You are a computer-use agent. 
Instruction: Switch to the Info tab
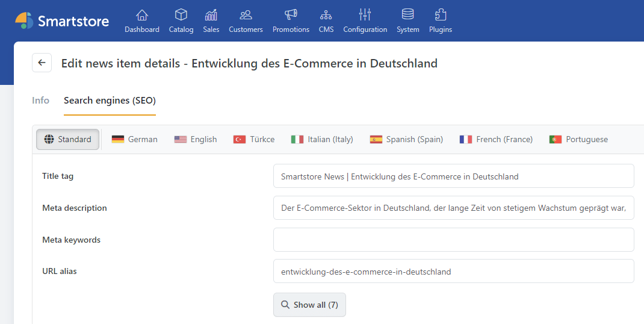[x=40, y=101]
